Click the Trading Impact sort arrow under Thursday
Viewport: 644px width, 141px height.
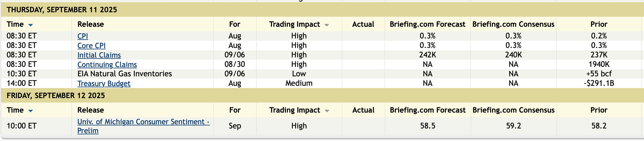click(x=327, y=25)
